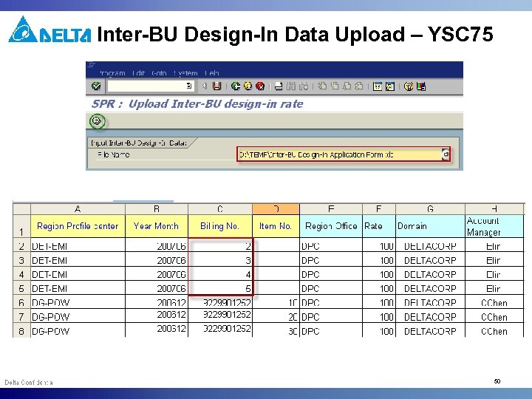Click the Customize Local Layout icon
The width and height of the screenshot is (532, 399).
pyautogui.click(x=421, y=86)
